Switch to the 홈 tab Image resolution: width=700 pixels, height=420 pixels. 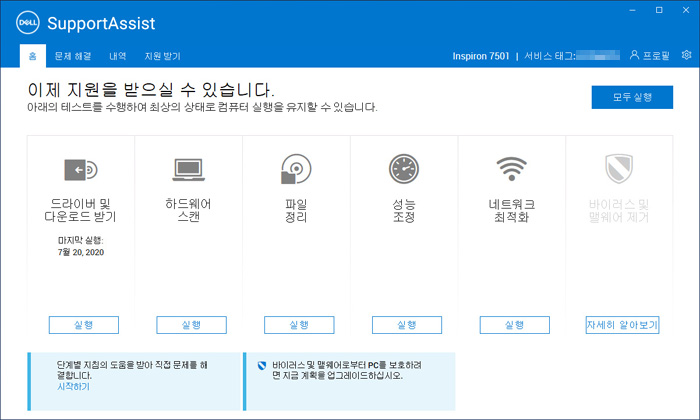[33, 55]
